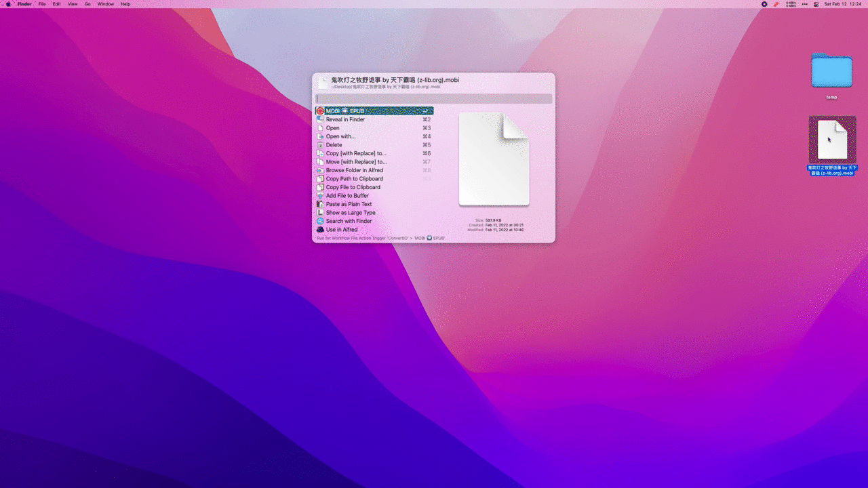Click the Search with Finder icon
Image resolution: width=868 pixels, height=488 pixels.
tap(320, 221)
